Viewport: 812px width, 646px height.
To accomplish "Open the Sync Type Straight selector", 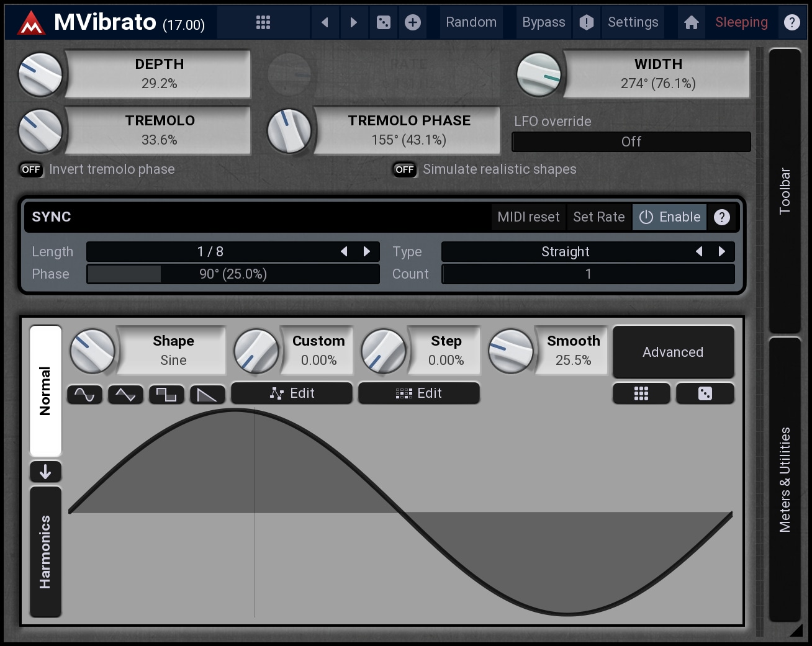I will (x=565, y=252).
